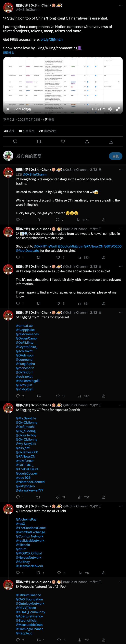Open the 43 转推 retweets list
The width and height of the screenshot is (126, 644).
pyautogui.click(x=9, y=131)
